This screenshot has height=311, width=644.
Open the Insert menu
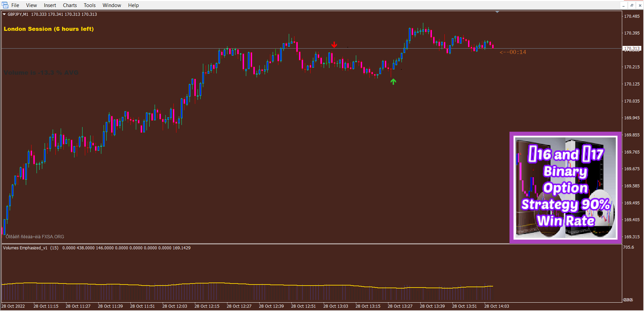(50, 5)
